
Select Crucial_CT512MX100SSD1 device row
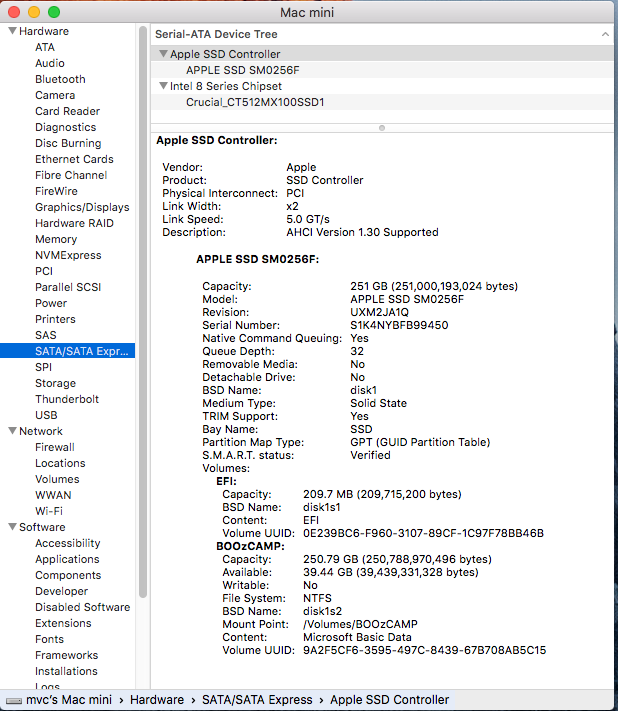(x=382, y=102)
